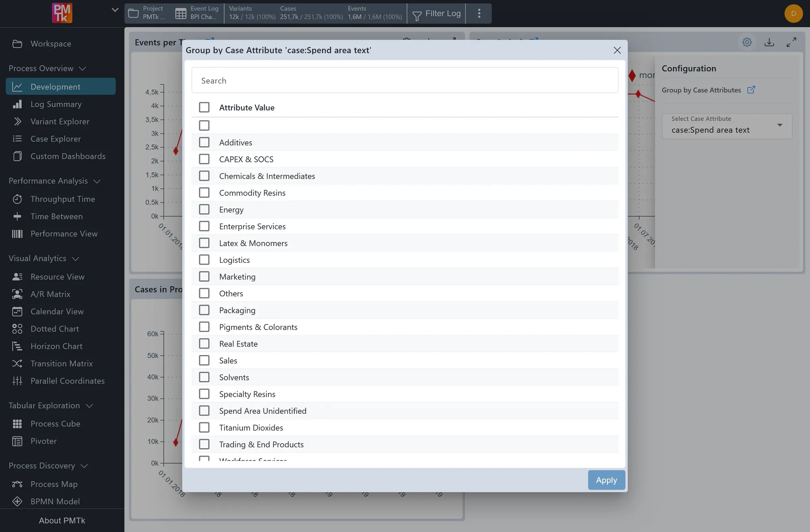Open the Process Cube grid icon
Image resolution: width=810 pixels, height=532 pixels.
tap(17, 424)
